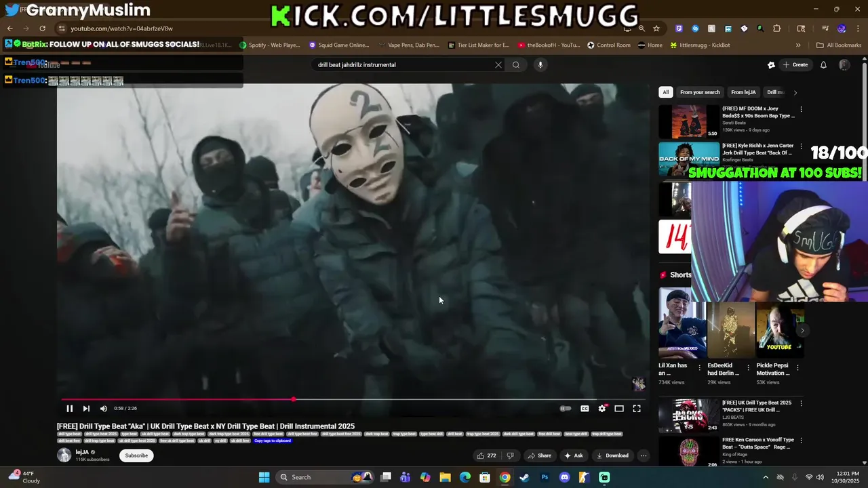Toggle the autoplay switch
This screenshot has width=868, height=488.
click(x=566, y=409)
